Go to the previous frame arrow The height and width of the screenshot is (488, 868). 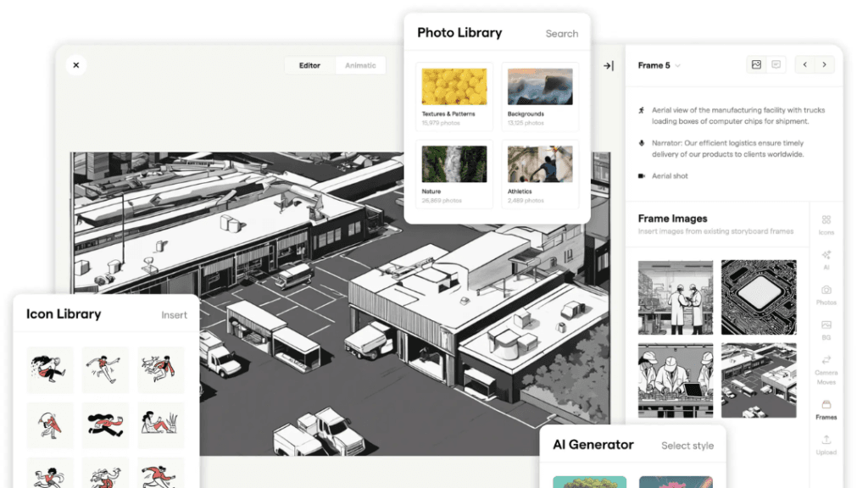point(805,64)
